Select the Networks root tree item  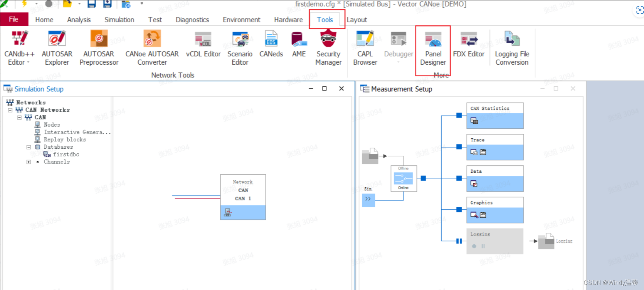(31, 103)
